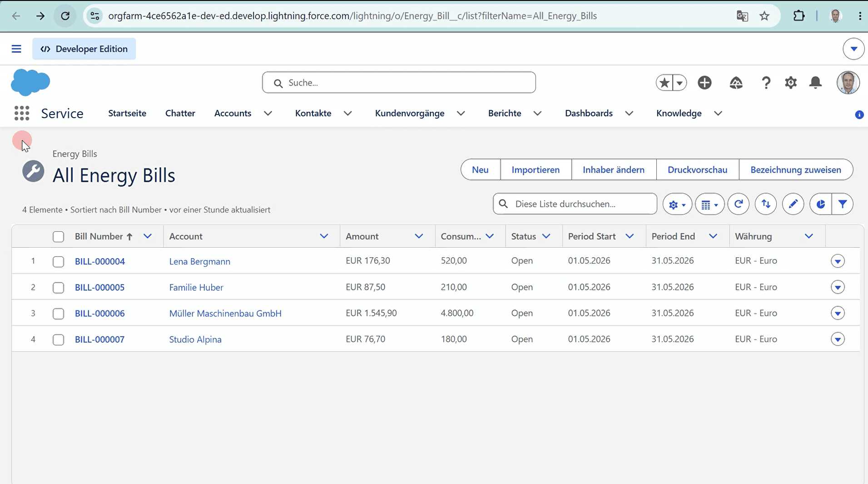Reload the browser page
This screenshot has height=484, width=868.
65,16
